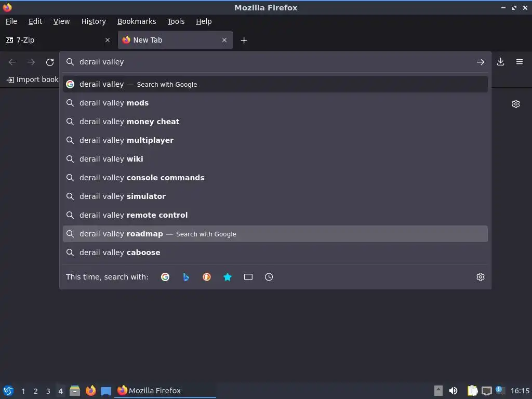Maximize the Firefox window
The height and width of the screenshot is (399, 532).
click(x=514, y=7)
